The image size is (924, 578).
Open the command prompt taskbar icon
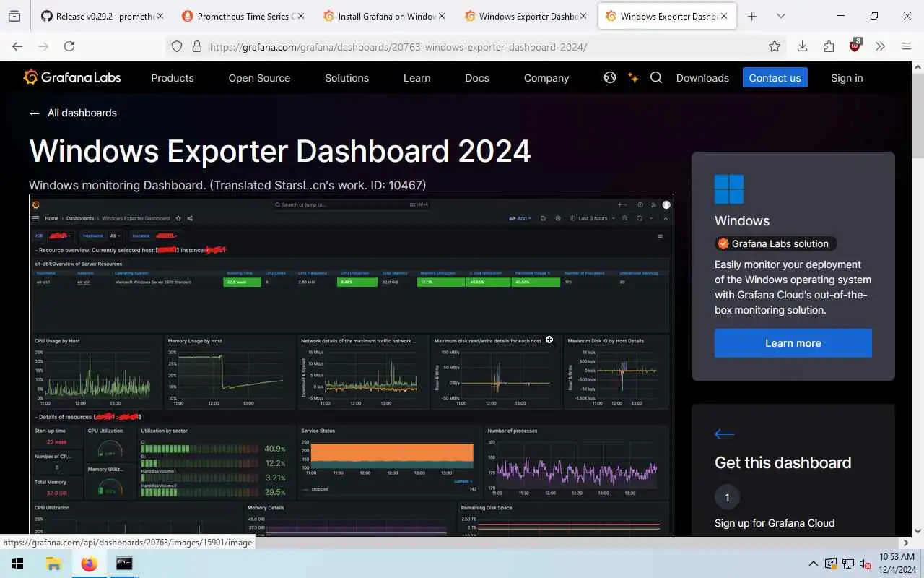(x=124, y=564)
